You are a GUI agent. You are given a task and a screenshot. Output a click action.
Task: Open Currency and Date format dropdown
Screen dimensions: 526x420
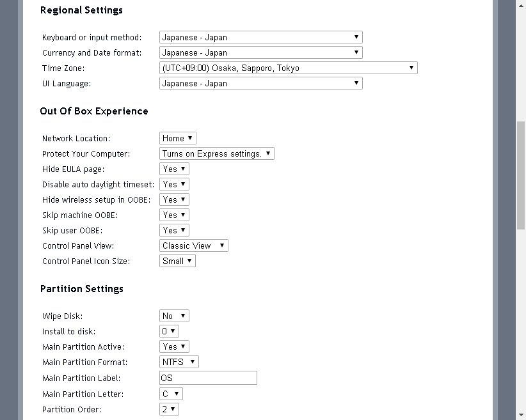point(260,53)
